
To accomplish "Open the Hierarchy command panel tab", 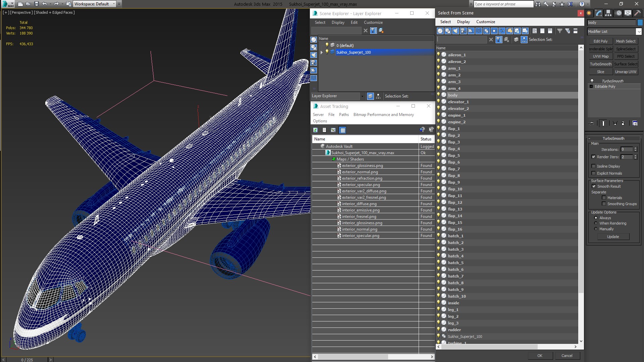I will [x=608, y=13].
